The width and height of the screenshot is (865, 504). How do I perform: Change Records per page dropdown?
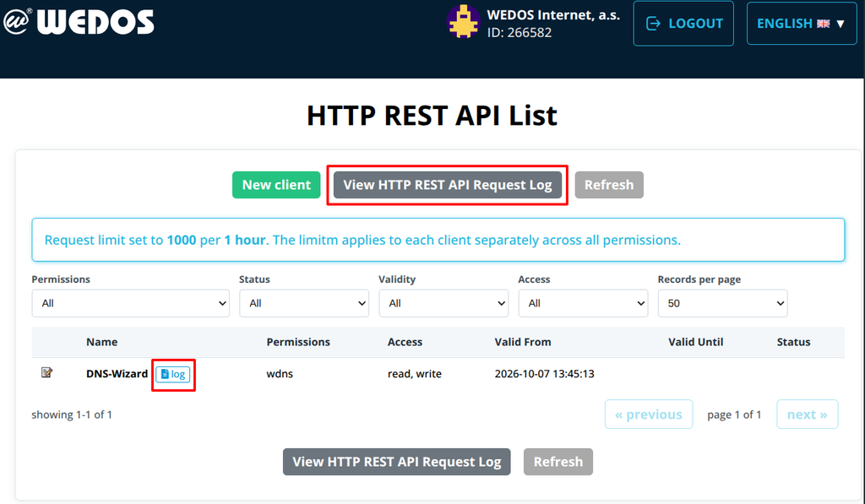[723, 303]
